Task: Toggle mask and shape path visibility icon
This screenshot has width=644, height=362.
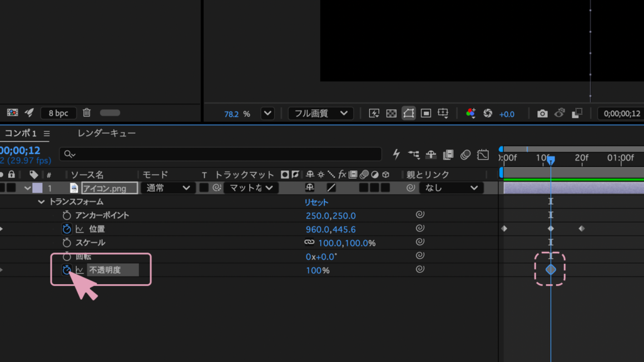Action: click(x=408, y=113)
